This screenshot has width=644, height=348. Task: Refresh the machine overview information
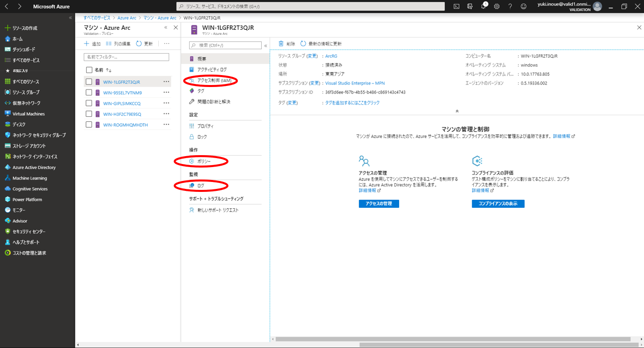tap(321, 44)
